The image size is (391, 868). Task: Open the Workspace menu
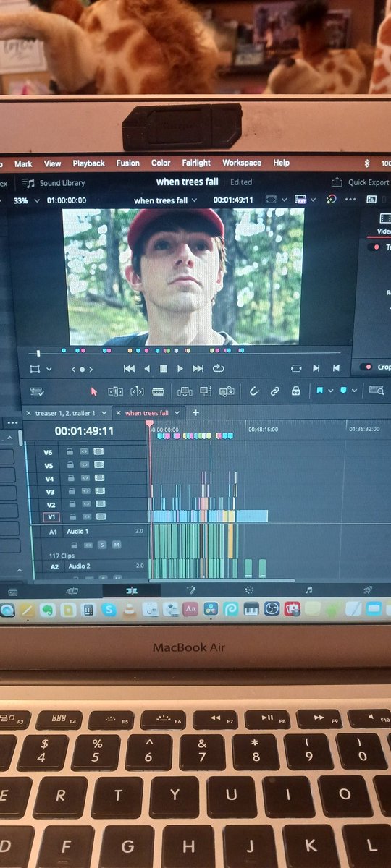(242, 163)
